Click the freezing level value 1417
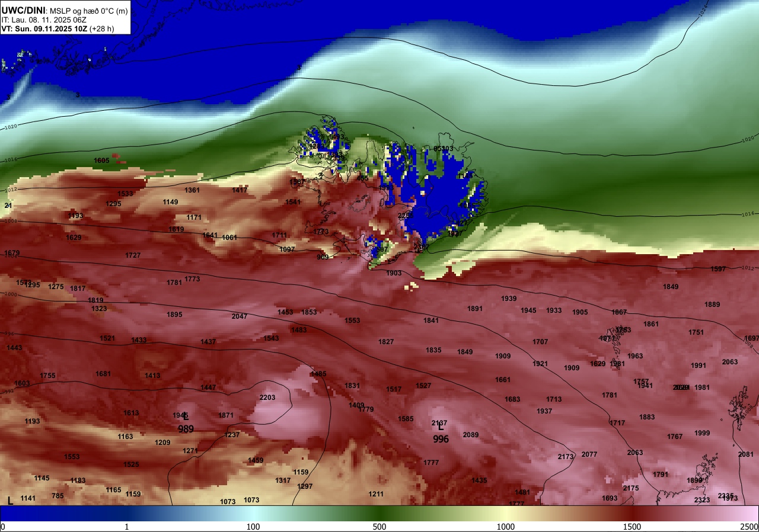This screenshot has height=532, width=759. (x=240, y=190)
